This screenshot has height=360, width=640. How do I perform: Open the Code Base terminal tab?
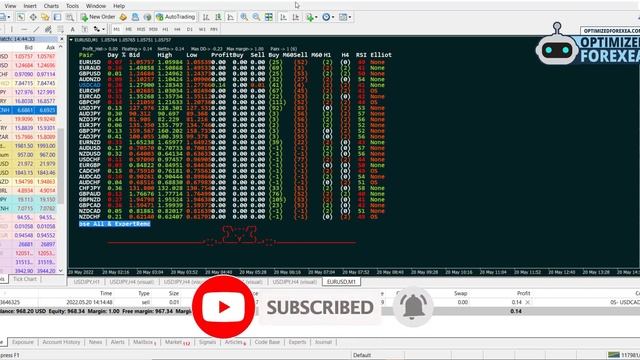tap(267, 342)
